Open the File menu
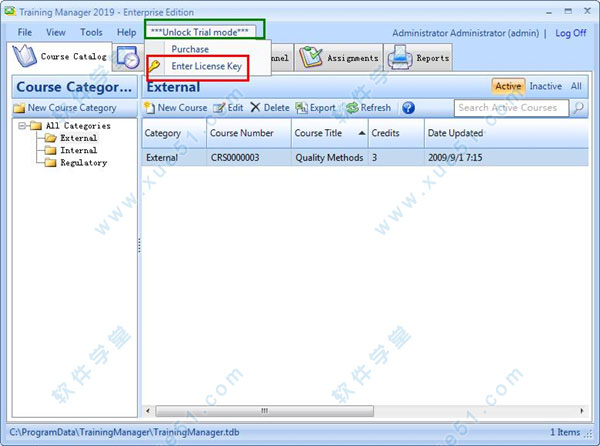The height and width of the screenshot is (446, 600). click(25, 33)
